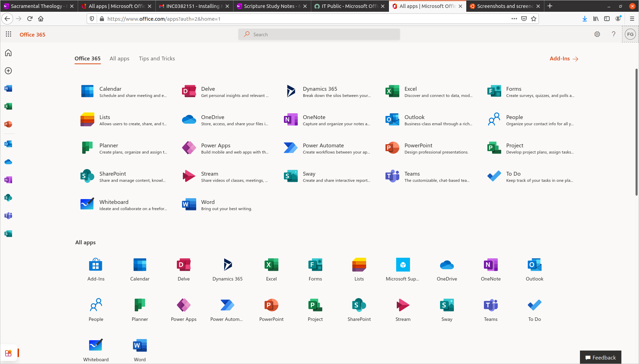
Task: Open the Calendar app card
Action: (x=124, y=91)
